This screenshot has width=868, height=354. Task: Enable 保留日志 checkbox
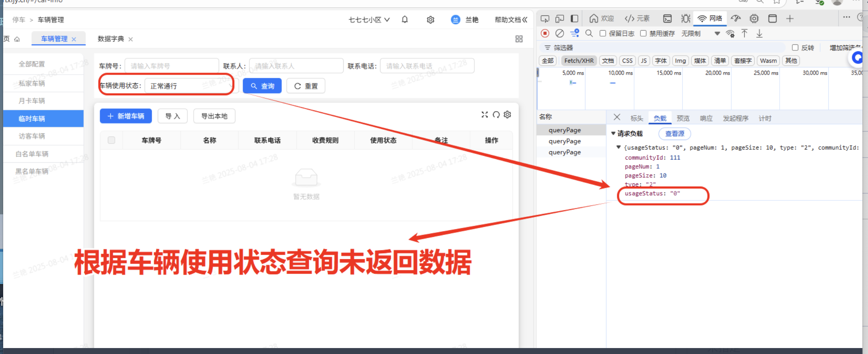603,33
